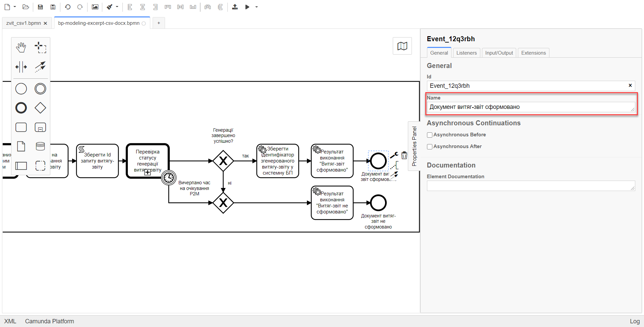Select the 'Зберегти Id запиту витягу-звіту' task
The width and height of the screenshot is (644, 327).
coord(97,161)
